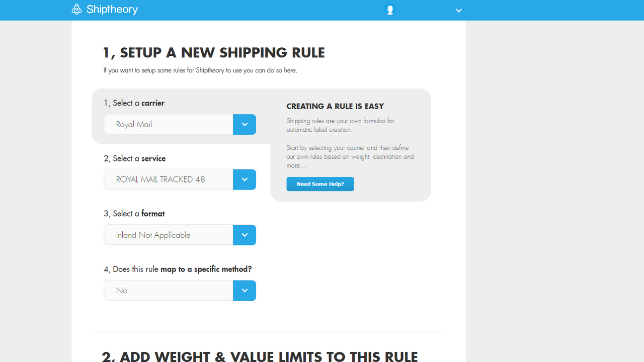Expand the navbar chevron next to the avatar

click(458, 10)
